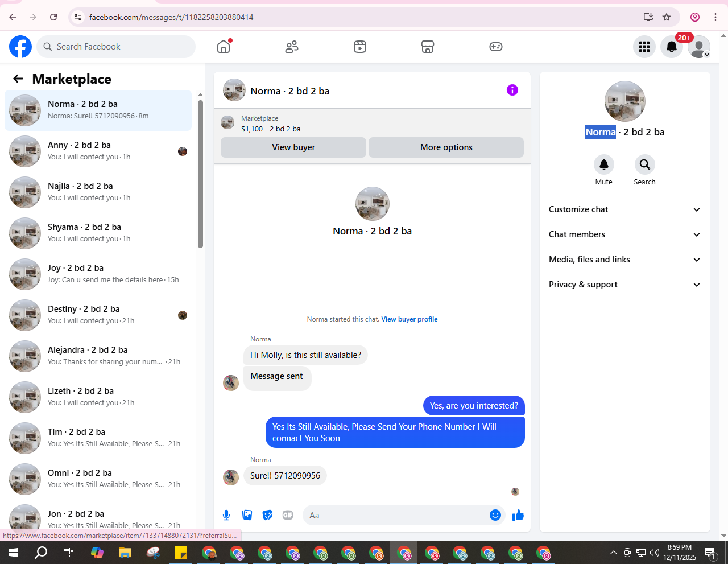Open Reels video icon in navigation
728x564 pixels.
(360, 47)
